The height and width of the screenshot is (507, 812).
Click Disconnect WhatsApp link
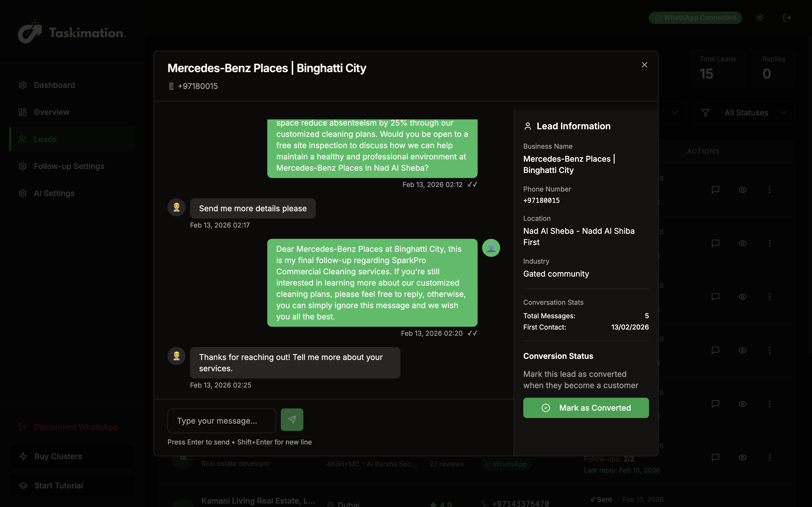tap(76, 427)
